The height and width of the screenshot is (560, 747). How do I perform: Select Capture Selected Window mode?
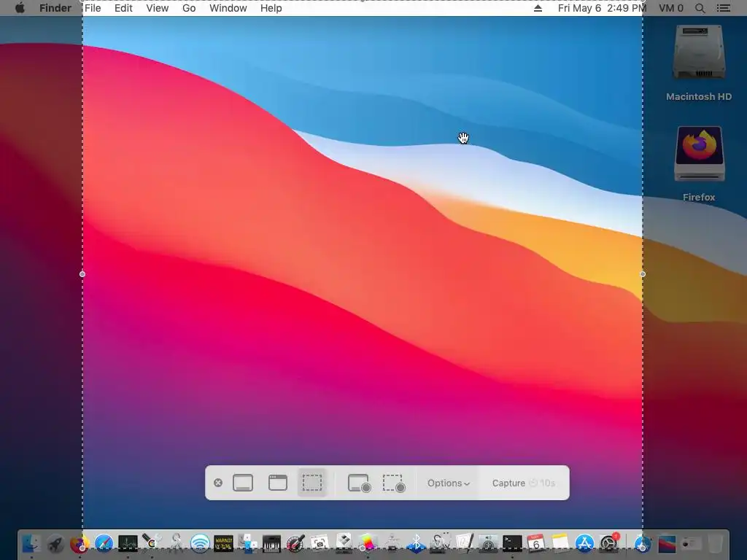278,483
